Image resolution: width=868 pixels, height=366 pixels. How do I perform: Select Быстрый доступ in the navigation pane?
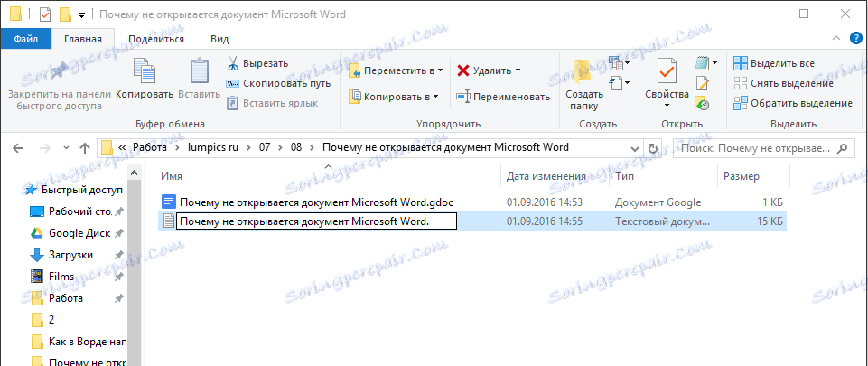point(74,190)
